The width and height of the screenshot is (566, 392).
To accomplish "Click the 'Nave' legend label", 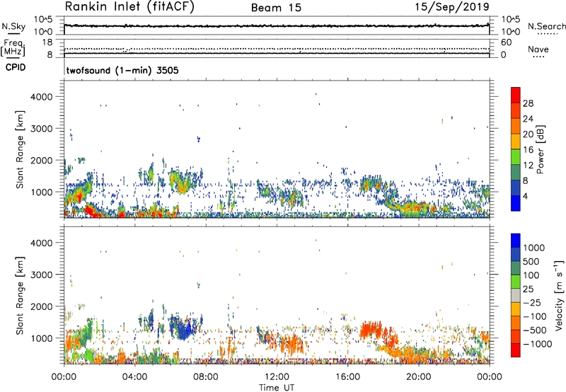I will click(x=538, y=49).
